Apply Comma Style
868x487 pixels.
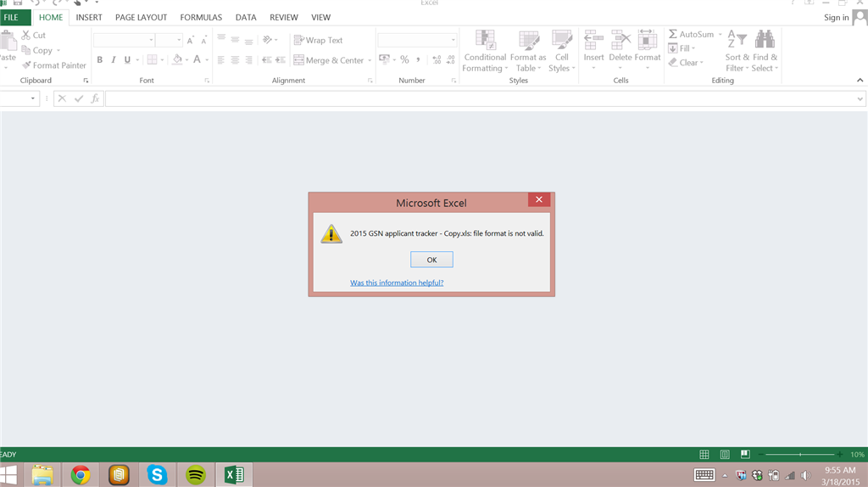419,59
